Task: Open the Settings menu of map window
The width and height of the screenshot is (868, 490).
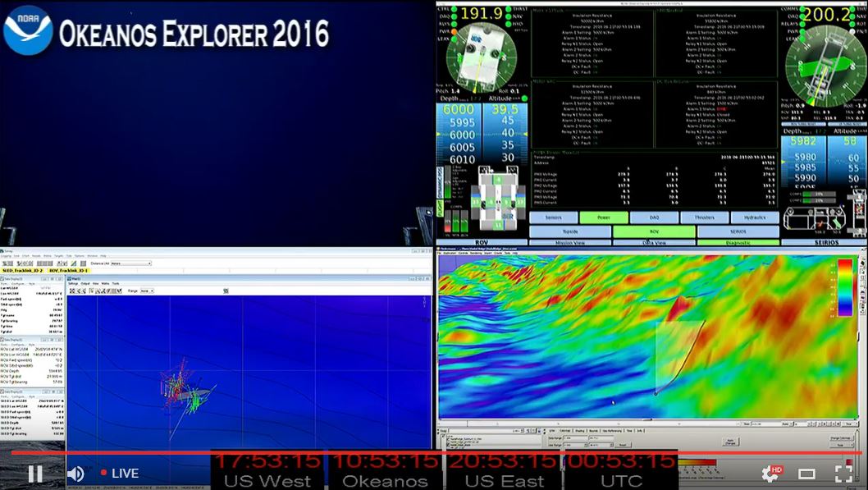Action: (x=73, y=283)
